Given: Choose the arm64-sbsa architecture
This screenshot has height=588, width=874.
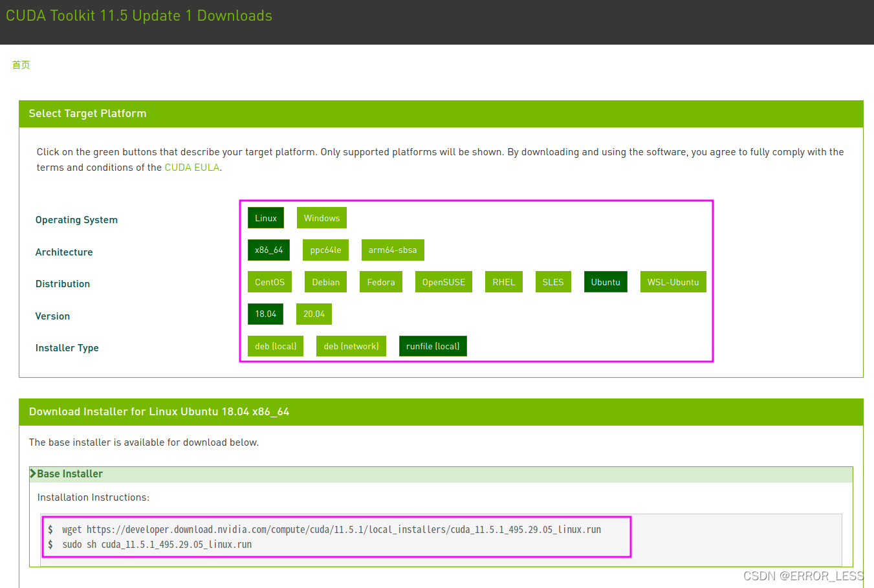Looking at the screenshot, I should click(393, 250).
